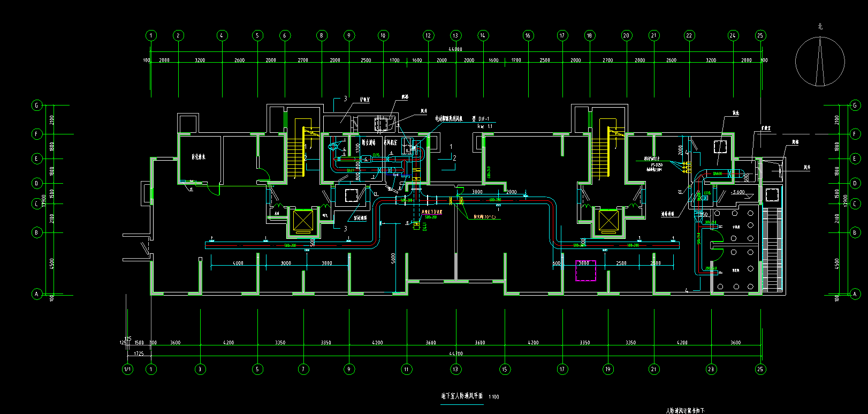Screen dimensions: 868x414
Task: Click the vertical 5000 dimension text
Action: (x=394, y=259)
